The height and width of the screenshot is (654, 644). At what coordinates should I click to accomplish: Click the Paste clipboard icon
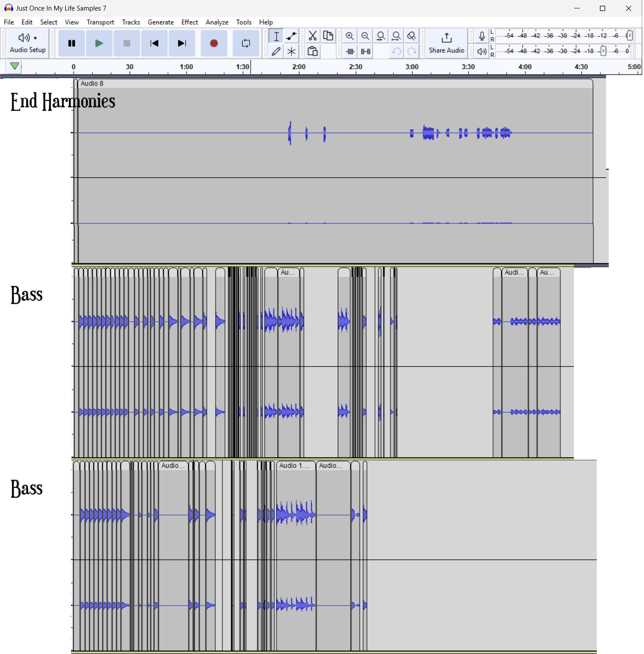(312, 51)
